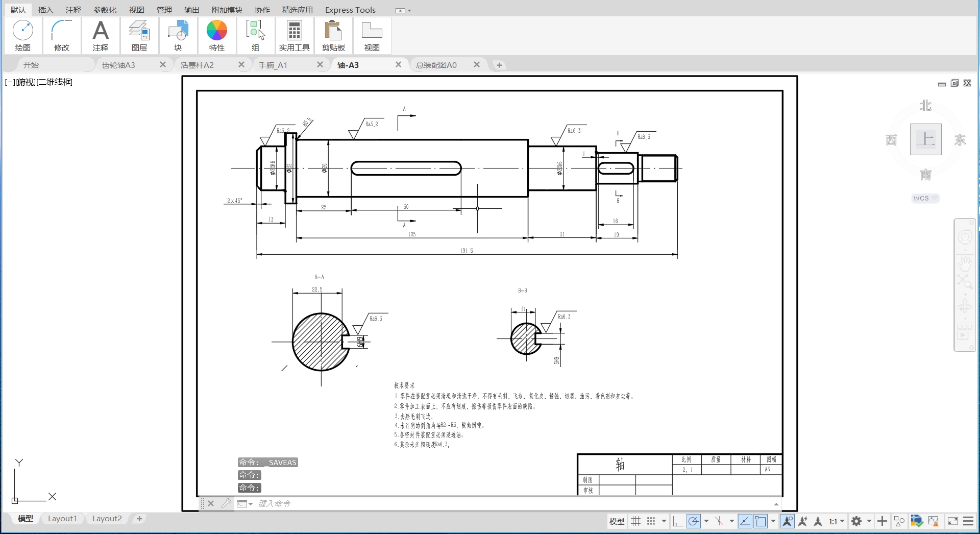Toggle ortho mode in the status bar
This screenshot has width=980, height=534.
coord(678,521)
